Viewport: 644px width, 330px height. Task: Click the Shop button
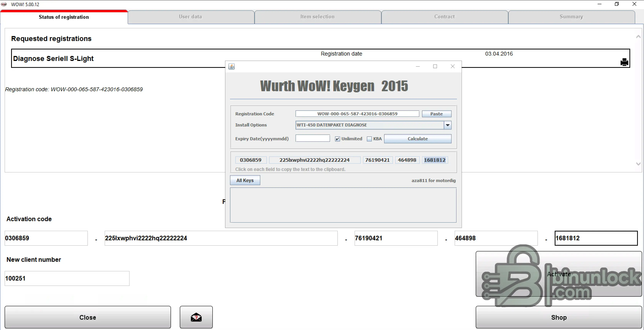tap(559, 317)
